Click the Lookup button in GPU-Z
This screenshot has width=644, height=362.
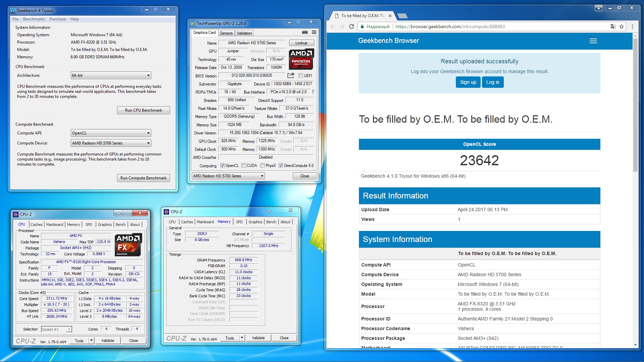301,43
